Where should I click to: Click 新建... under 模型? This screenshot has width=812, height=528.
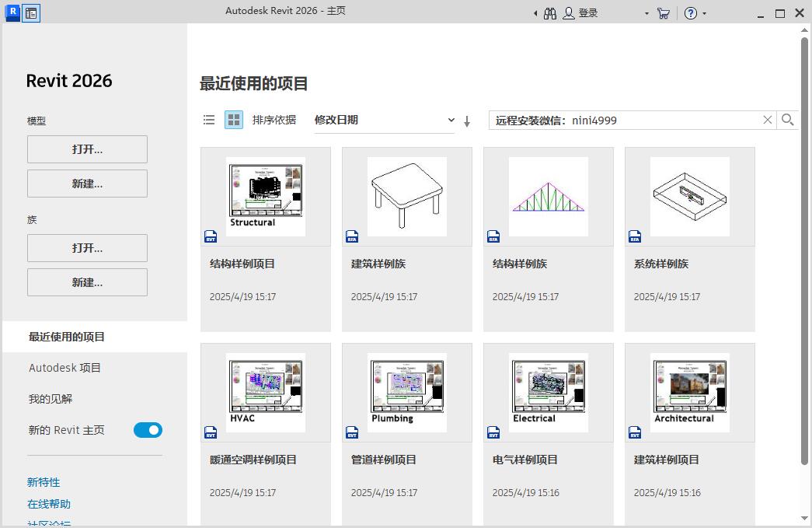(87, 184)
